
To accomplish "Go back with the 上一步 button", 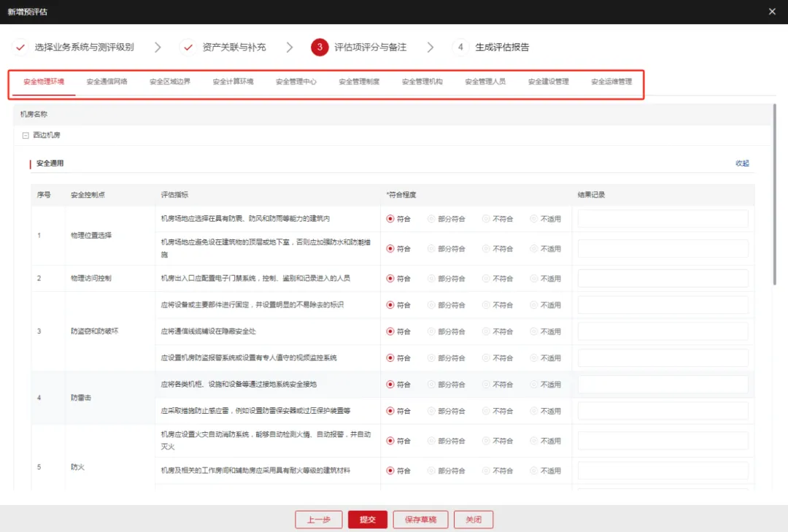I will 319,520.
